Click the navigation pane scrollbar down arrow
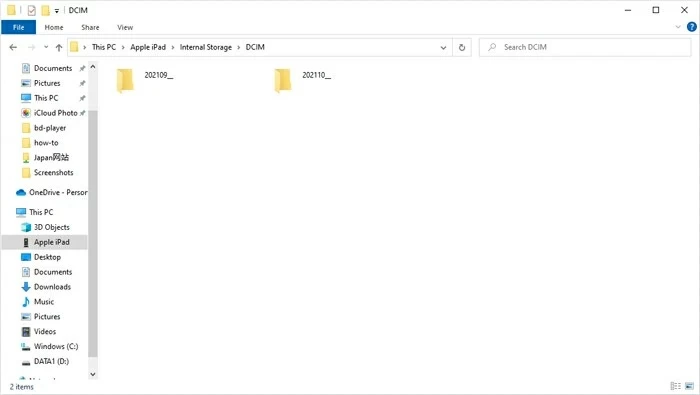The height and width of the screenshot is (395, 700). (93, 374)
